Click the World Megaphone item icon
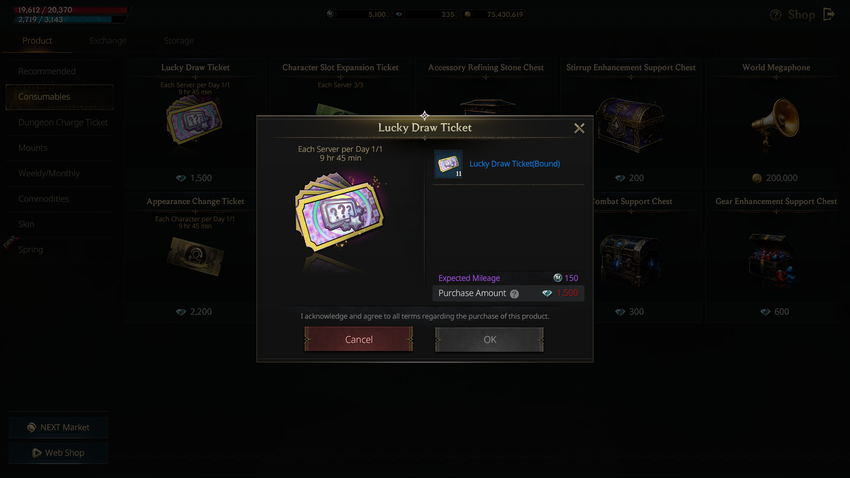This screenshot has width=850, height=478. pyautogui.click(x=775, y=122)
